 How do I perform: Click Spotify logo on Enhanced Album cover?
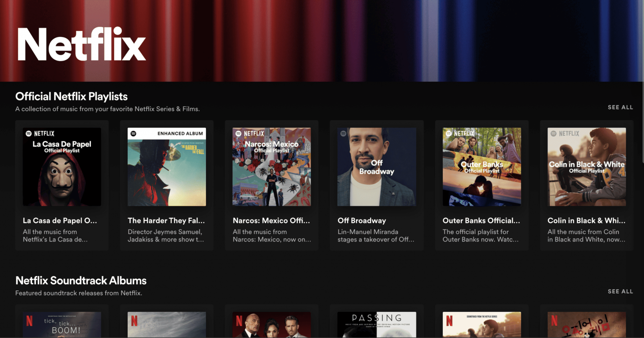tap(133, 134)
